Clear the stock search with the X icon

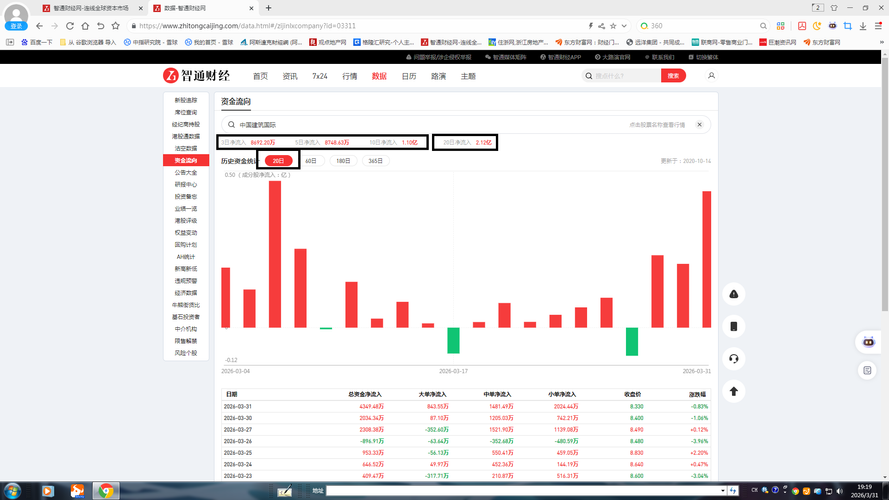tap(700, 124)
